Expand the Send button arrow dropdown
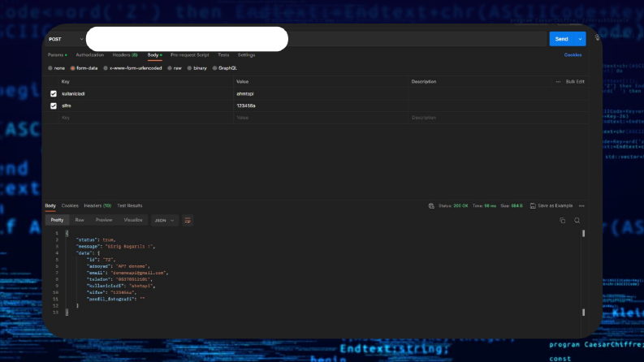 click(x=580, y=39)
